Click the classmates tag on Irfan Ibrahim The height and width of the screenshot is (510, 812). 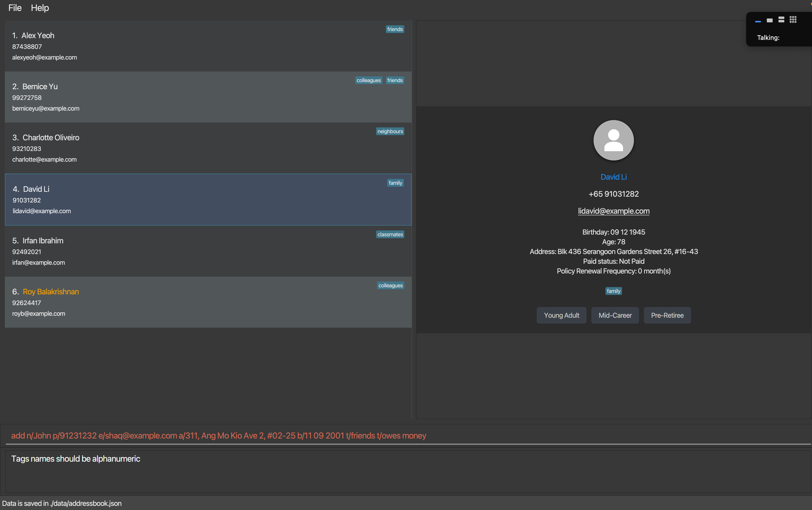coord(390,234)
